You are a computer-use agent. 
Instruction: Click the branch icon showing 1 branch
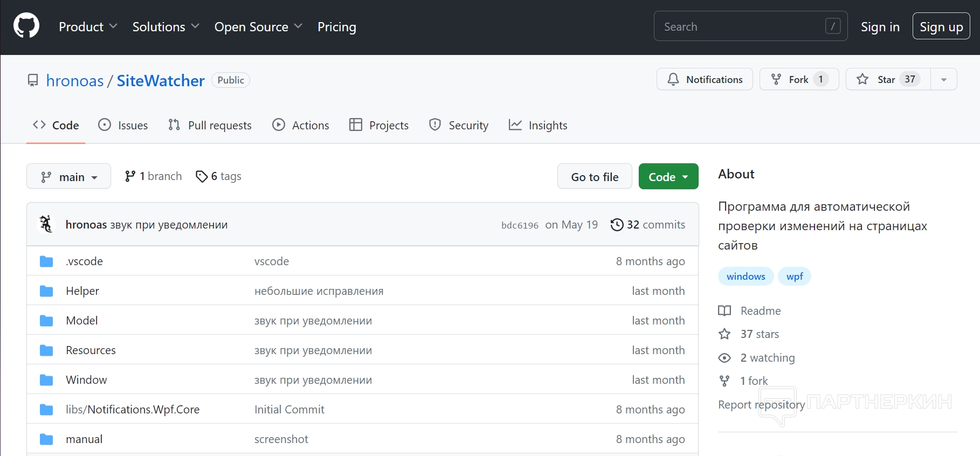[x=130, y=176]
